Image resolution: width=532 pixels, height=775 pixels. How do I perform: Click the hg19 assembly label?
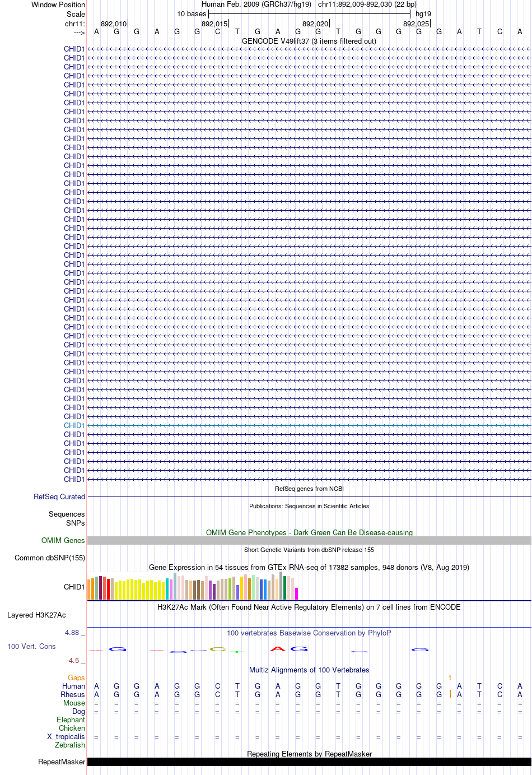click(423, 13)
